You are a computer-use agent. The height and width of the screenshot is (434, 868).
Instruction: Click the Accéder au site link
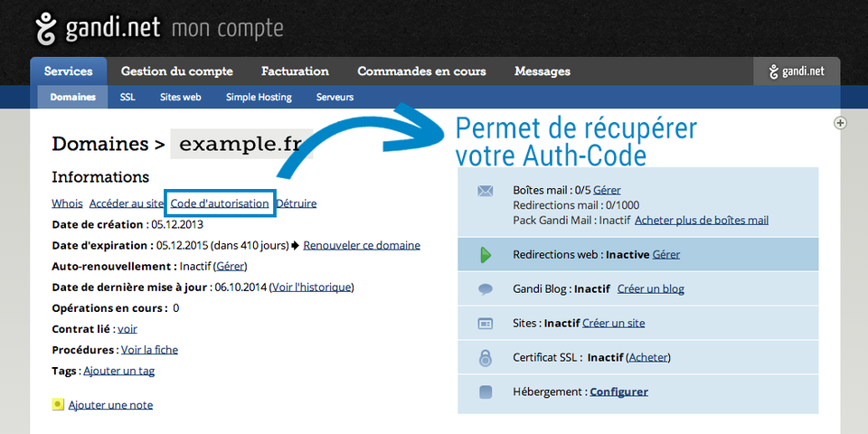pos(127,203)
